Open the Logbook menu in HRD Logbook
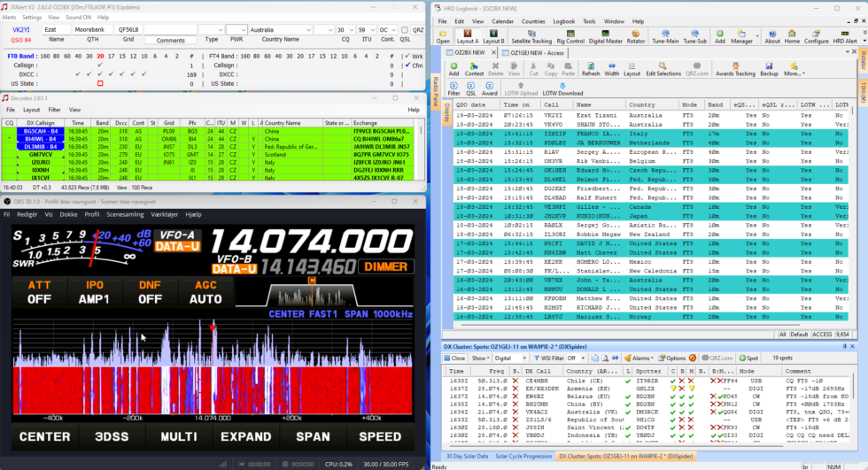868x470 pixels. [563, 21]
